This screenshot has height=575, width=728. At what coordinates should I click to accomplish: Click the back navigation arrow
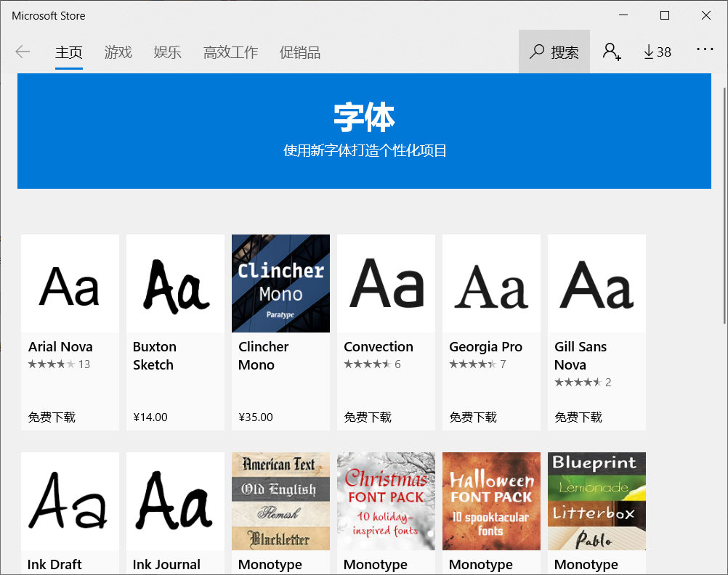[x=23, y=52]
